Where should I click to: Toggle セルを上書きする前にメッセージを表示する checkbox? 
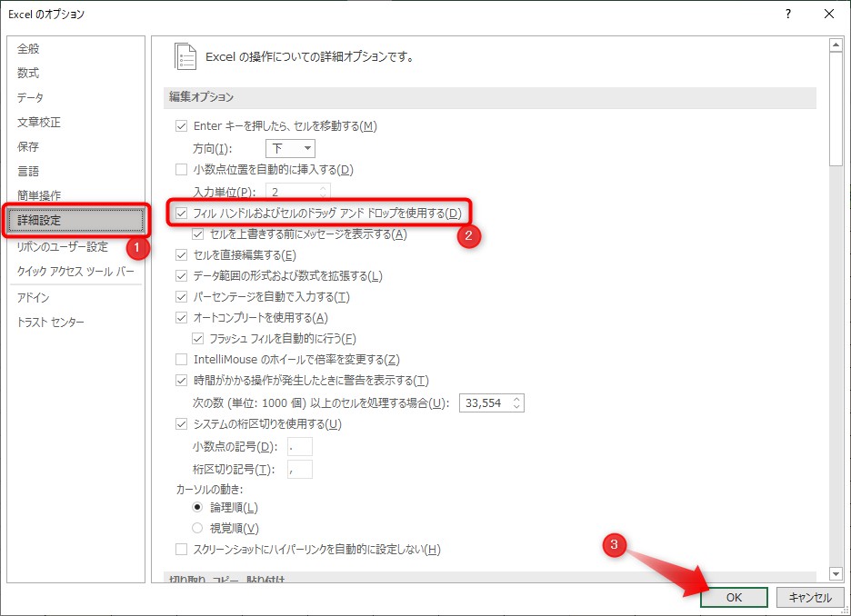click(197, 234)
